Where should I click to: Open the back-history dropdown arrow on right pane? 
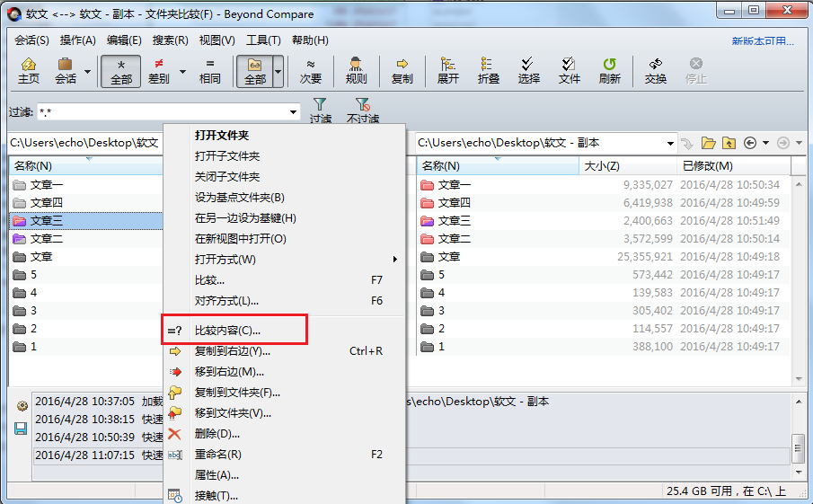click(765, 143)
